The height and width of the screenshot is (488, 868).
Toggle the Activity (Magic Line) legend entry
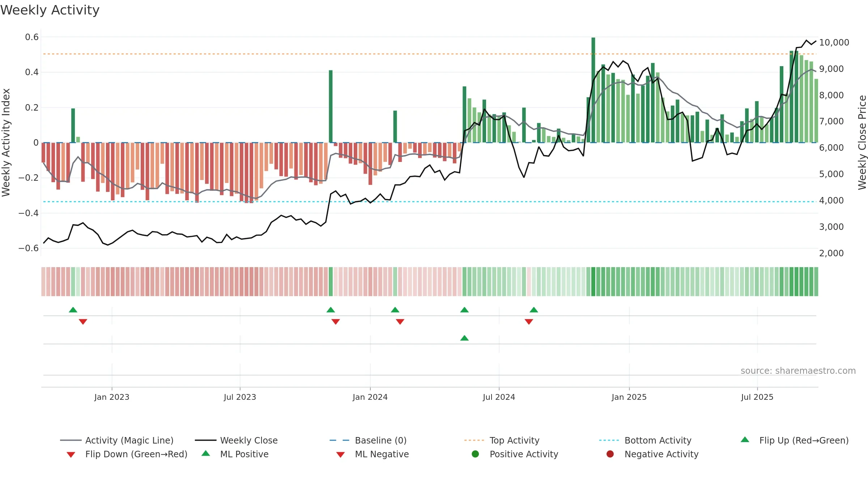click(x=117, y=440)
